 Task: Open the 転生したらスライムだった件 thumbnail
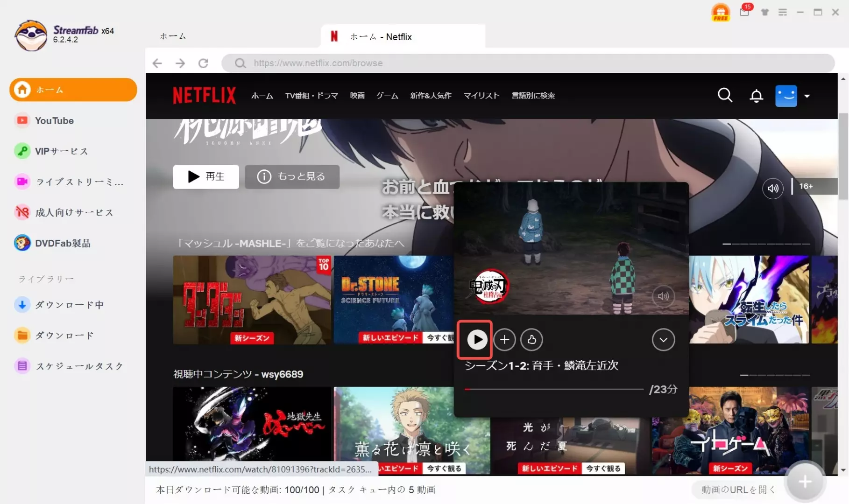click(x=749, y=300)
